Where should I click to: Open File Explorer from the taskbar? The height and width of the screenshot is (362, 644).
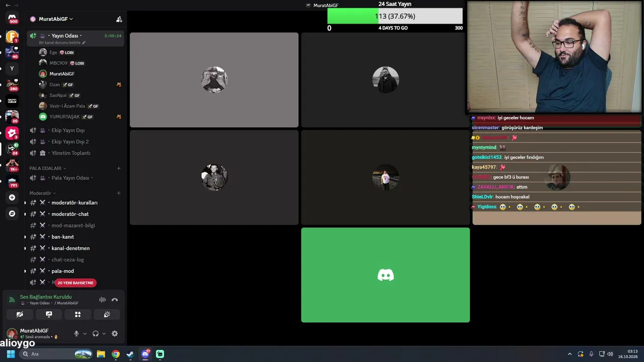click(x=101, y=354)
